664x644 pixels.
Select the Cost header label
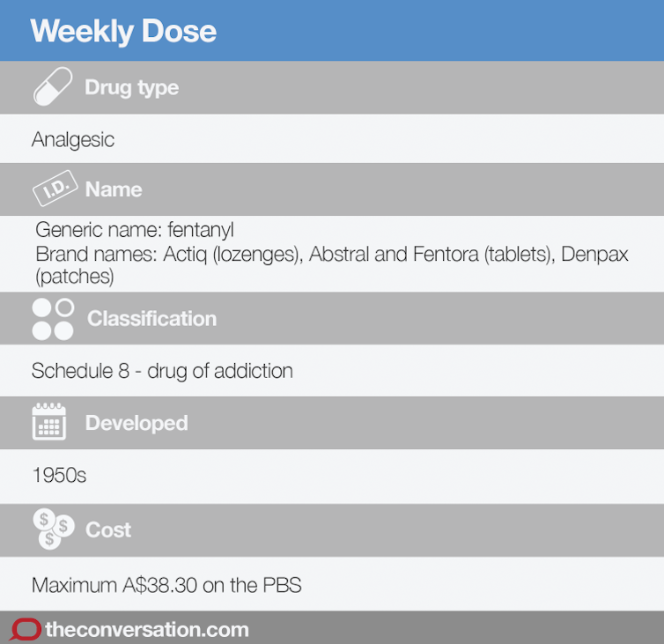(x=108, y=529)
